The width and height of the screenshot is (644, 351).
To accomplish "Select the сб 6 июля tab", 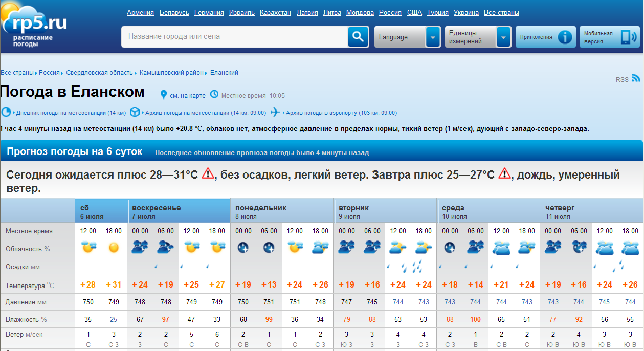I will pyautogui.click(x=101, y=212).
